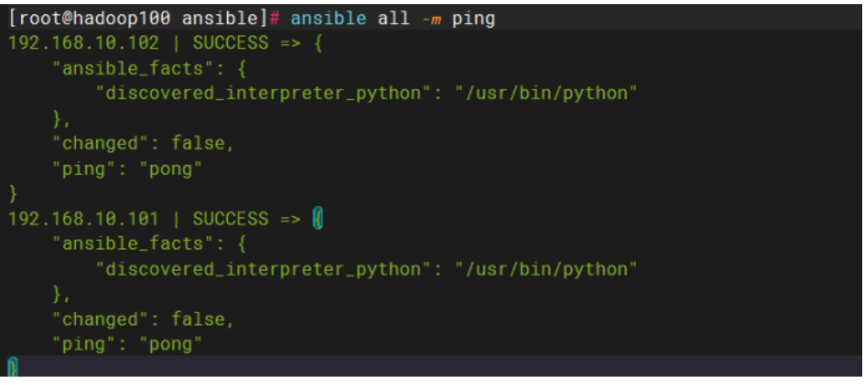This screenshot has height=385, width=868.
Task: Click the closing brace ending the first result
Action: click(12, 194)
